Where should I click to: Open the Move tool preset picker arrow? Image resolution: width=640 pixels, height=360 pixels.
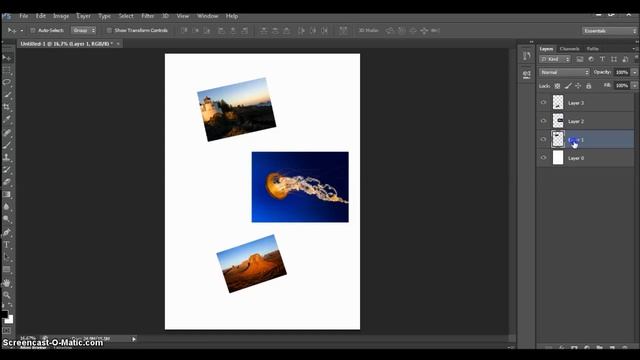[22, 31]
